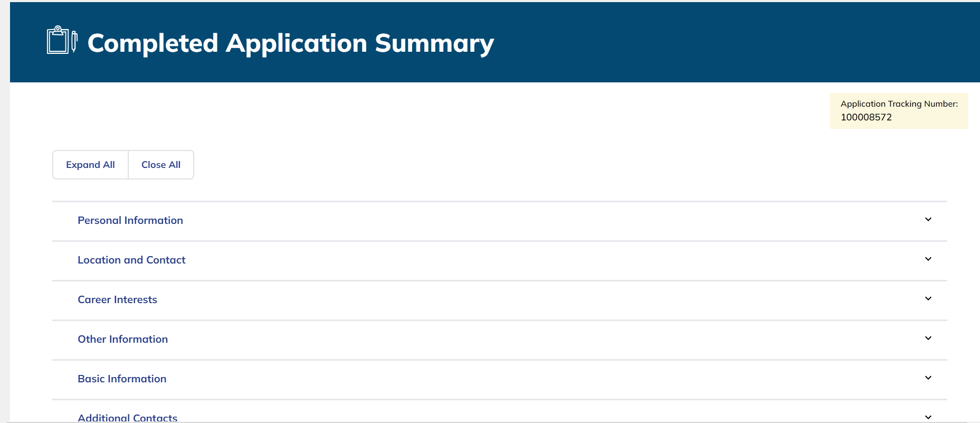This screenshot has width=980, height=423.
Task: Click the Application Tracking Number label
Action: pyautogui.click(x=899, y=104)
